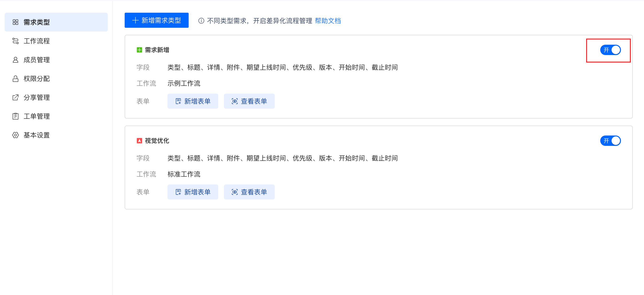Click the 工单管理 clipboard icon
The height and width of the screenshot is (295, 644).
[16, 116]
